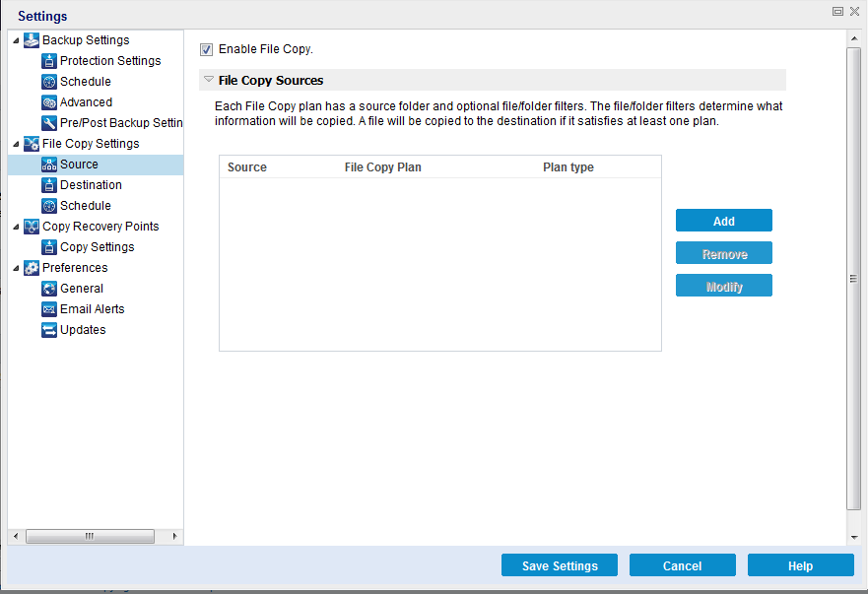
Task: Click the Cancel button
Action: pos(682,564)
